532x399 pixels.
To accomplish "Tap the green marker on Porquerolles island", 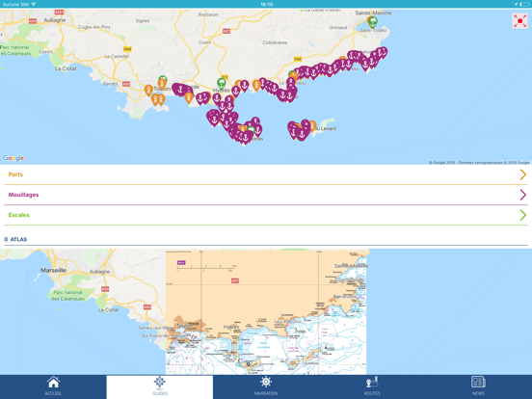I will click(x=252, y=130).
